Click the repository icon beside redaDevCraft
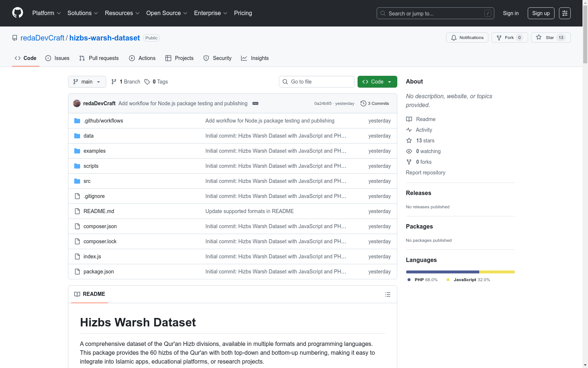 pos(15,38)
